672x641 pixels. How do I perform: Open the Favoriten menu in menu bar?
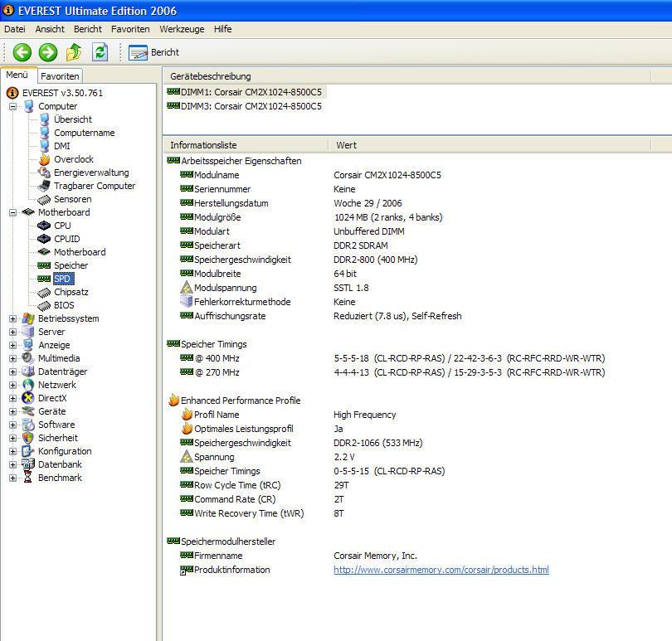point(130,29)
